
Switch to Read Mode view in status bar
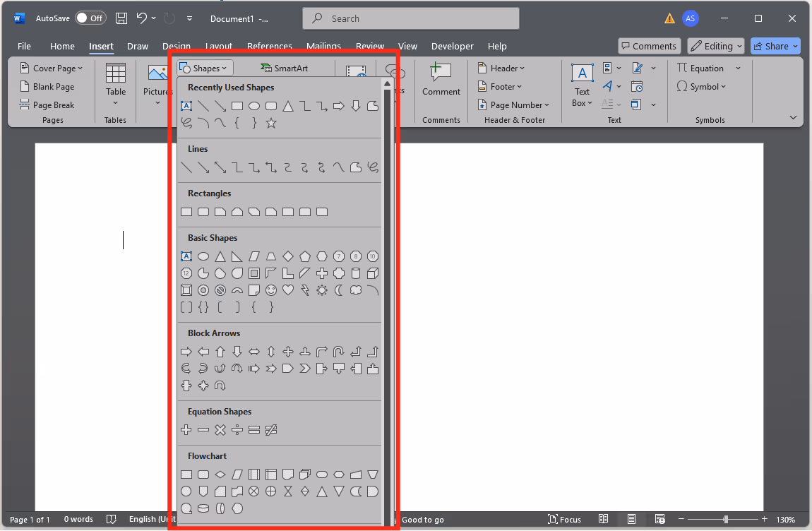click(604, 520)
